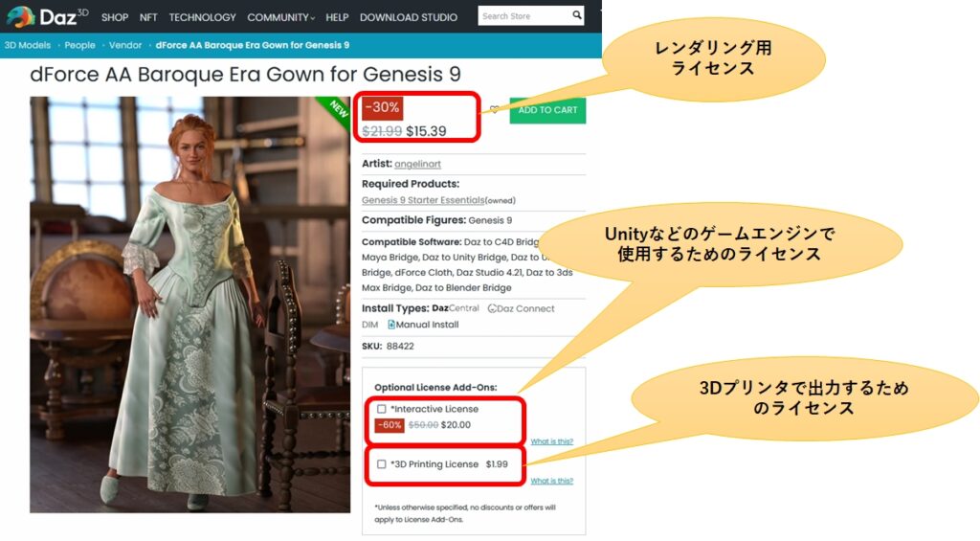Image resolution: width=980 pixels, height=541 pixels.
Task: Open Genesis 9 Starter Essentials link
Action: [423, 200]
